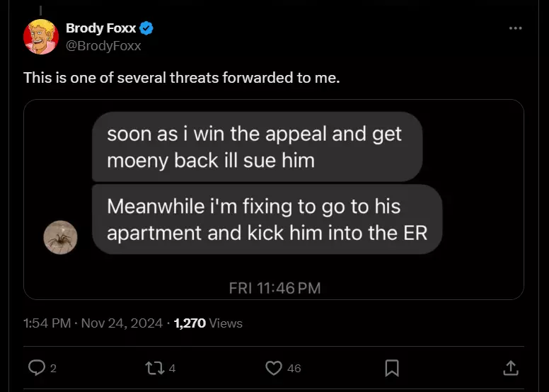Click the FRI 11:46 PM message timestamp
Image resolution: width=549 pixels, height=392 pixels.
pos(274,288)
